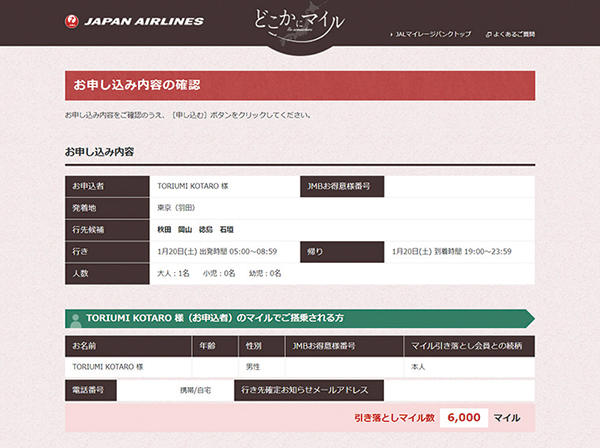This screenshot has width=600, height=448.
Task: Click the どこかにマイル center logo
Action: tap(300, 24)
